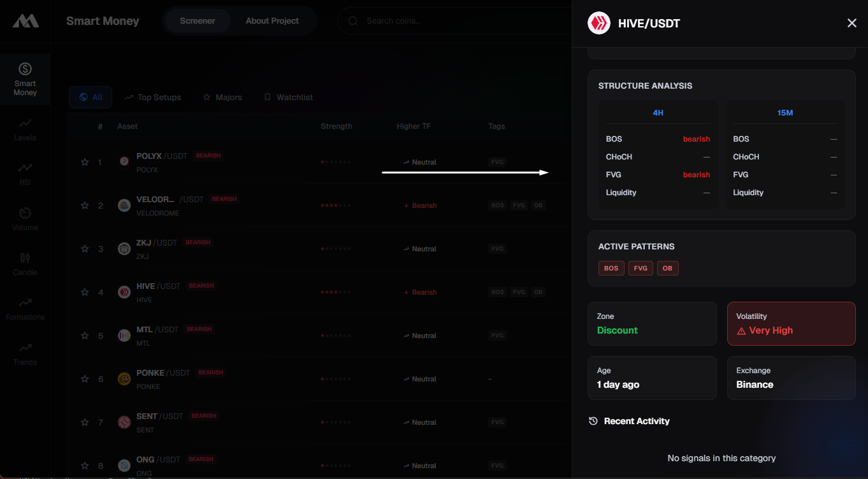Open the Volume sidebar icon
Image resolution: width=868 pixels, height=479 pixels.
point(25,219)
